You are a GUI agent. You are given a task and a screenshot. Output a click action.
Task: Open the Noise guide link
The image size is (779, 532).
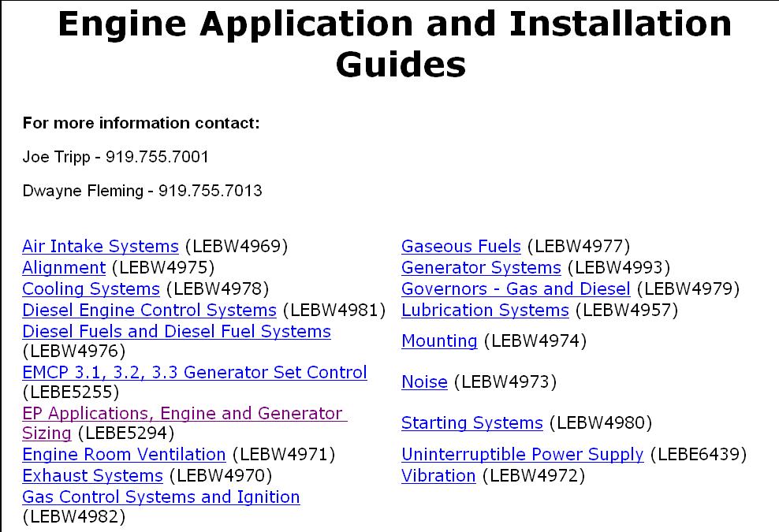click(424, 382)
